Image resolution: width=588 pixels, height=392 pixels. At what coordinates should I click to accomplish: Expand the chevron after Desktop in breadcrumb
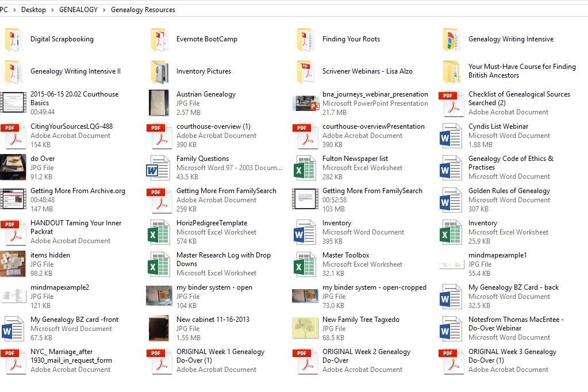(52, 10)
